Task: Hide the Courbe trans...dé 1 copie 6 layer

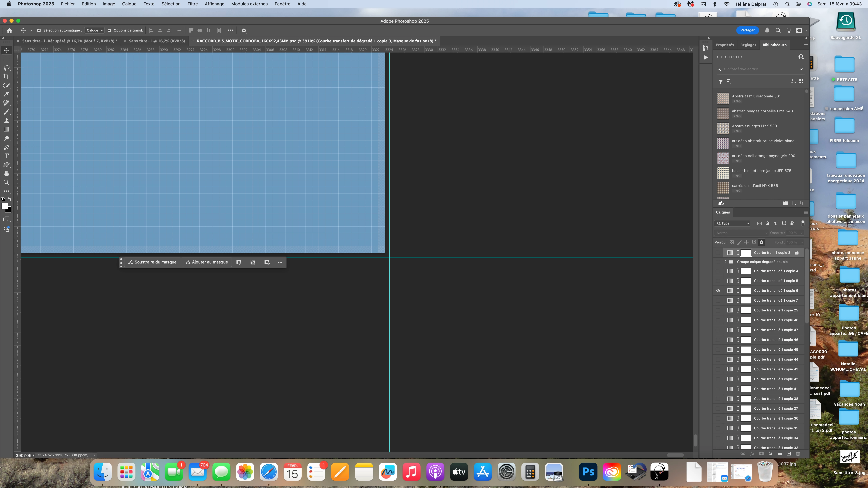Action: pyautogui.click(x=718, y=291)
